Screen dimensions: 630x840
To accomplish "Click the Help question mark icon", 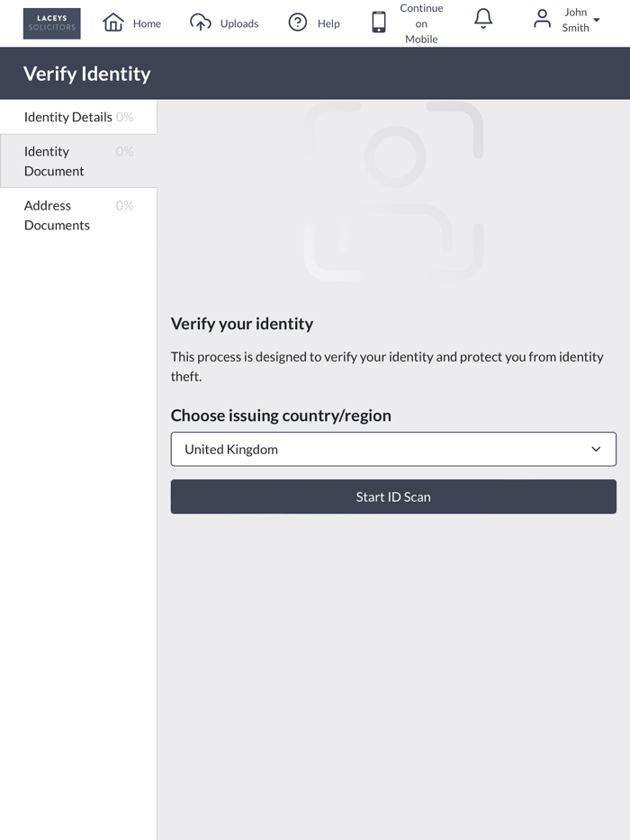I will tap(298, 22).
